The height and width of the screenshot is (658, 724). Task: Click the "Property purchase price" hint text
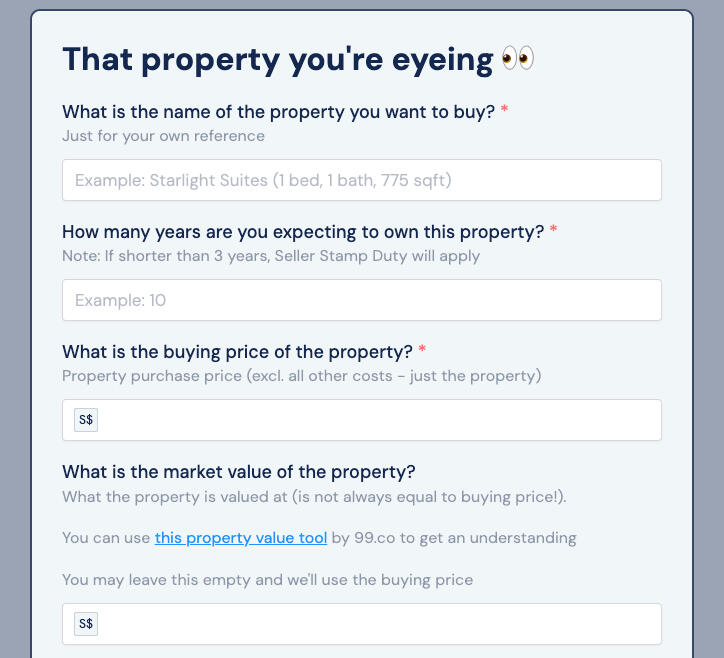tap(301, 376)
